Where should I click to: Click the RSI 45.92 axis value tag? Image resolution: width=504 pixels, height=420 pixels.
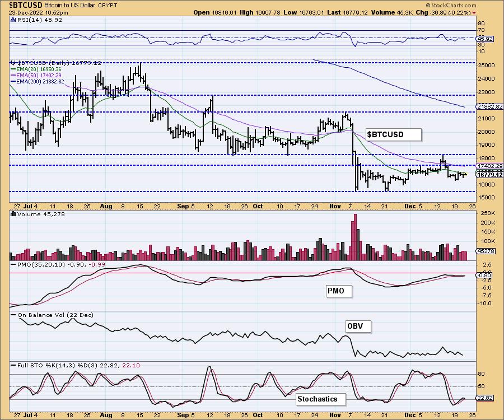(486, 39)
